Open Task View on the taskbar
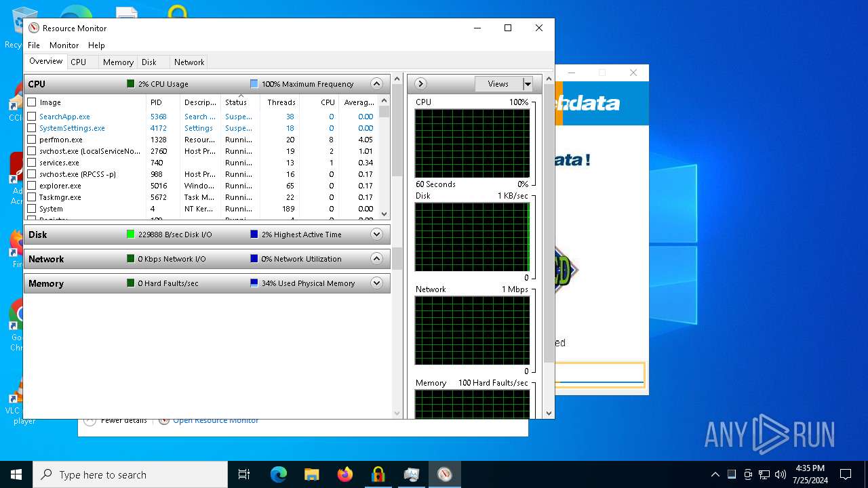Screen dimensions: 868x488 (244, 474)
